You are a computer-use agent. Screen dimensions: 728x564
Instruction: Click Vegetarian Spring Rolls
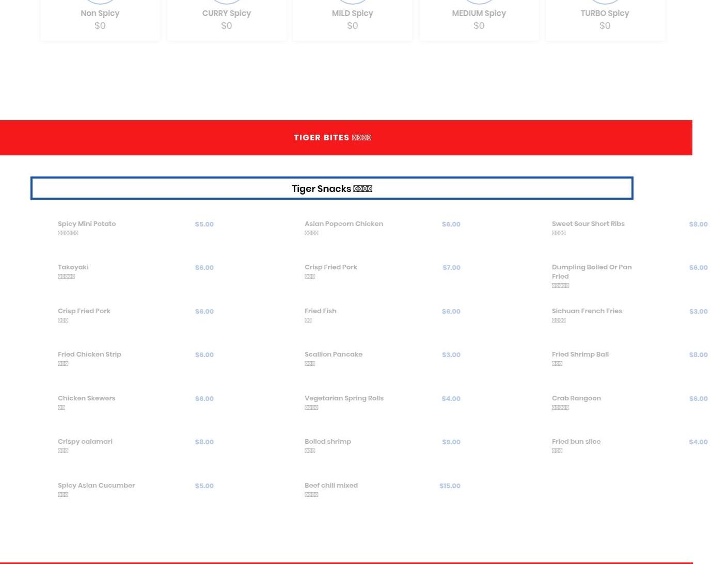click(x=344, y=398)
